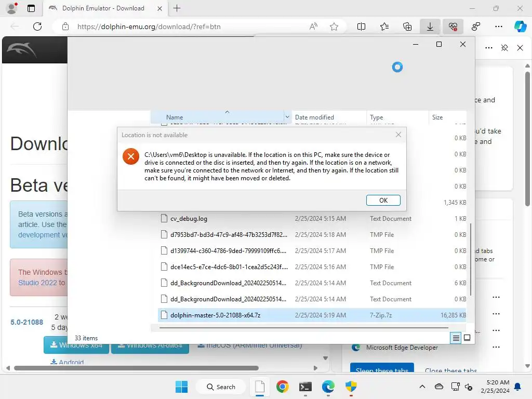
Task: Sort files by Type column
Action: 397,117
